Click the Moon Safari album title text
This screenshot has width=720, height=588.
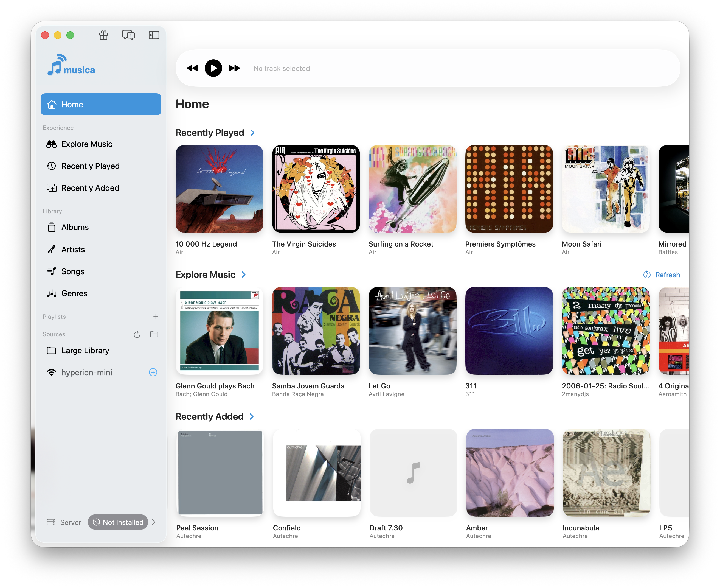(x=581, y=244)
